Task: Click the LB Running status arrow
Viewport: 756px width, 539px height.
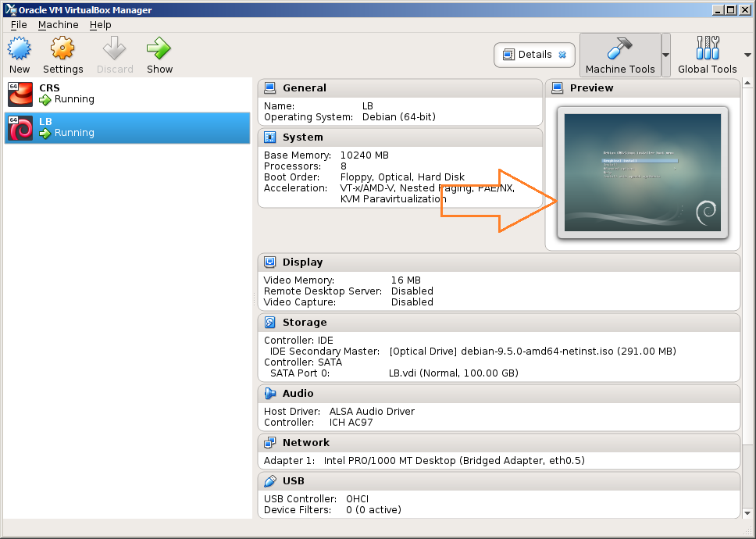Action: point(45,134)
